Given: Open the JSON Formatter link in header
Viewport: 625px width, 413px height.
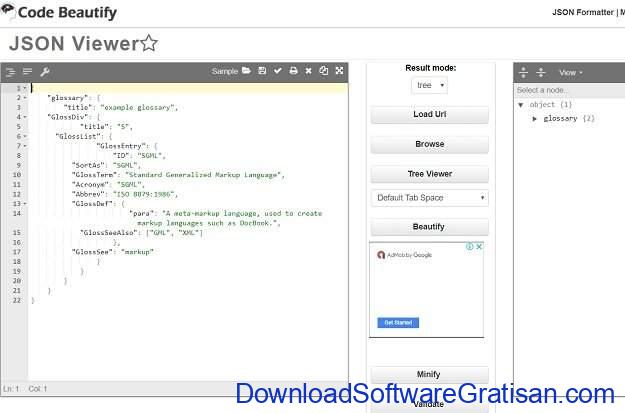Looking at the screenshot, I should tap(583, 12).
